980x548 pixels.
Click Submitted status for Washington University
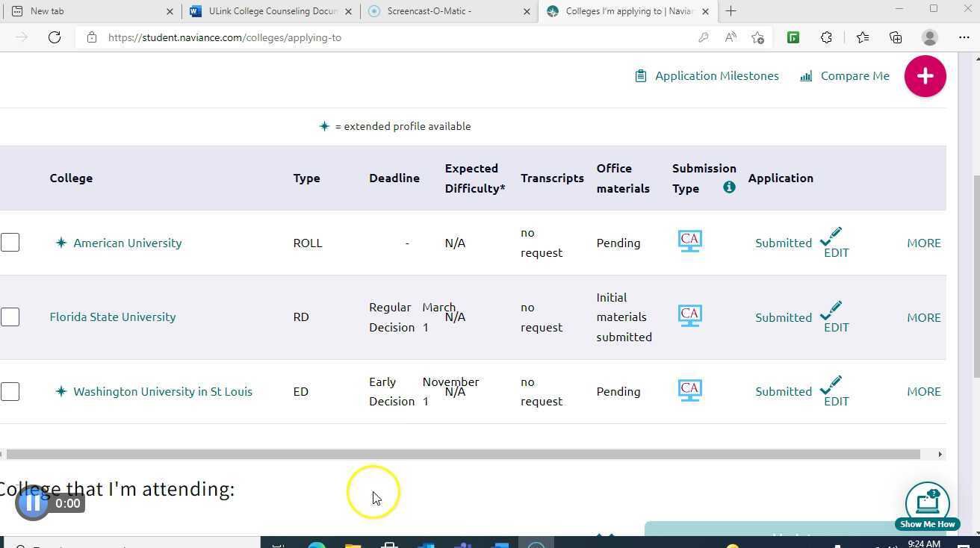click(x=783, y=391)
